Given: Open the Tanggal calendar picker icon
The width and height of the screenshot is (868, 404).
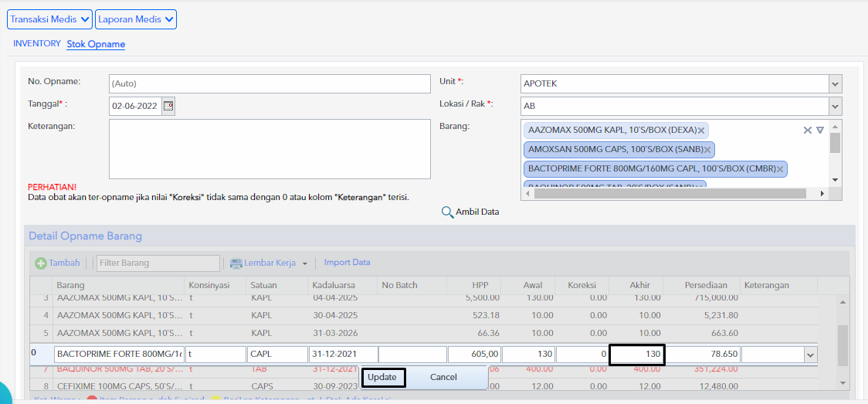Looking at the screenshot, I should (x=168, y=106).
